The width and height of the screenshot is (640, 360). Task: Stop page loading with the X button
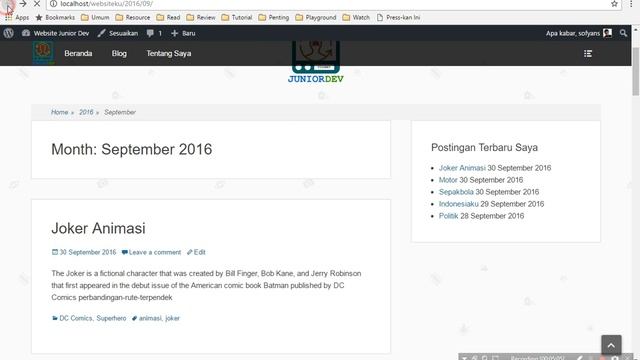coord(37,4)
